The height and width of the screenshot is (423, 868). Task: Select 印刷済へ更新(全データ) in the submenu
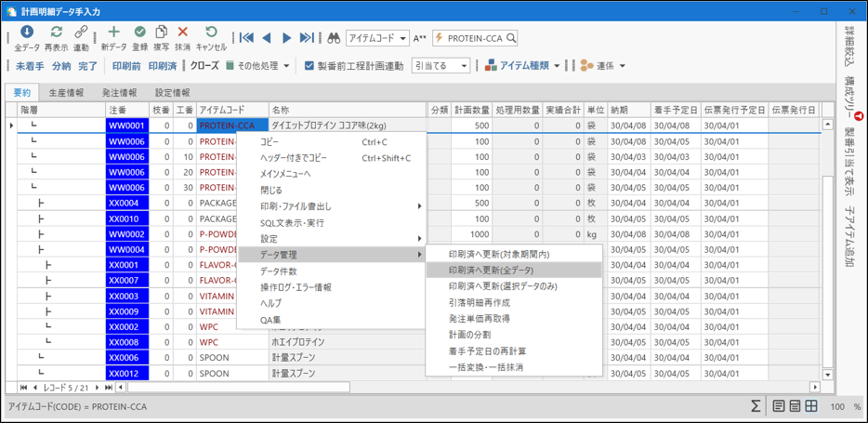tap(491, 270)
